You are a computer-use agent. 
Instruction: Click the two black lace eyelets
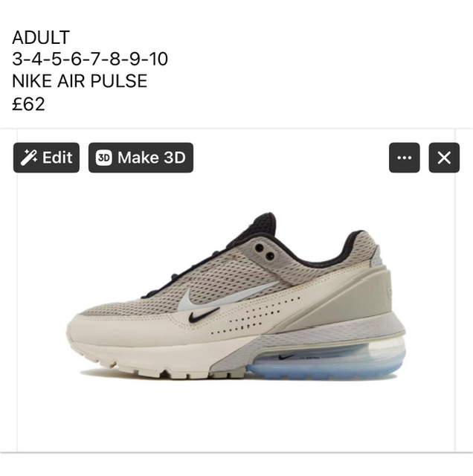tap(265, 252)
